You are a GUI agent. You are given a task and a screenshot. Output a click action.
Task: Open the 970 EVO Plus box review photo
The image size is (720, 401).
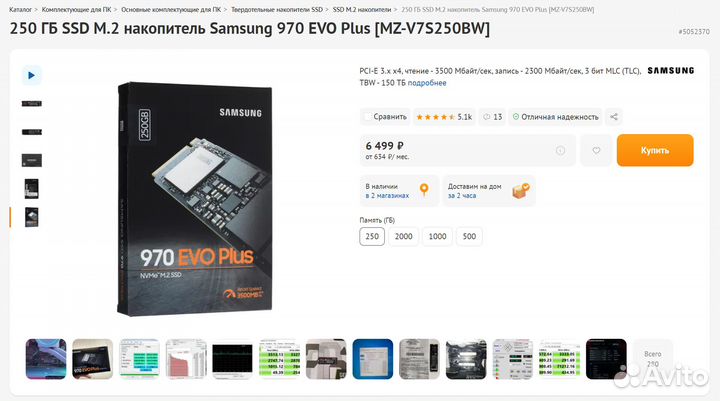[92, 359]
